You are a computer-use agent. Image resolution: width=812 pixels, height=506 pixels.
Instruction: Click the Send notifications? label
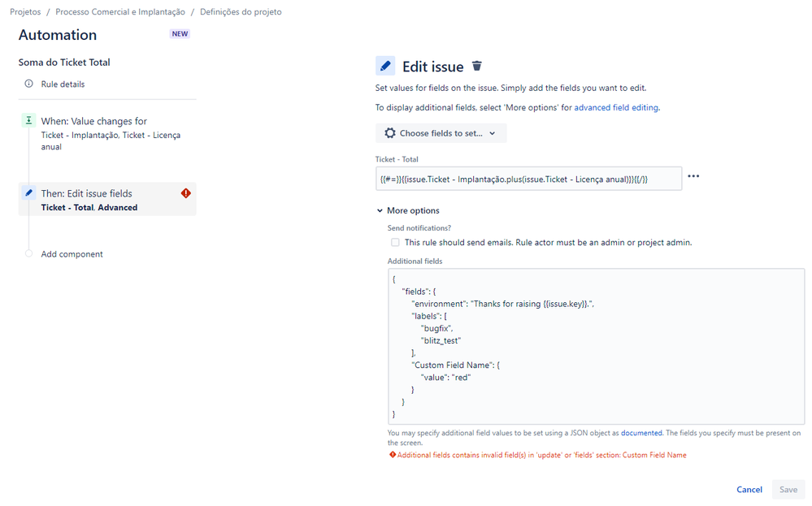pyautogui.click(x=419, y=228)
